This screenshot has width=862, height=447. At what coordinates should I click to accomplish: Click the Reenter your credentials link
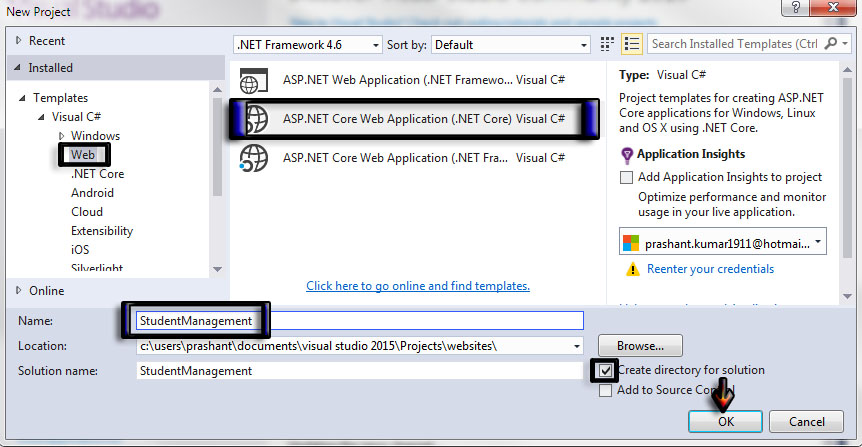pyautogui.click(x=710, y=269)
